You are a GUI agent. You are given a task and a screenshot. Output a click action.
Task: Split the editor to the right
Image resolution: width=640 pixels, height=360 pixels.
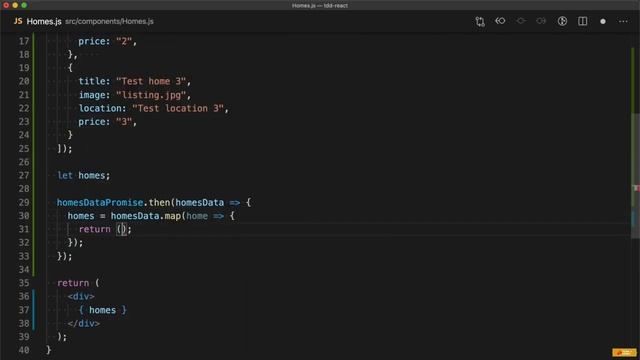[x=582, y=21]
